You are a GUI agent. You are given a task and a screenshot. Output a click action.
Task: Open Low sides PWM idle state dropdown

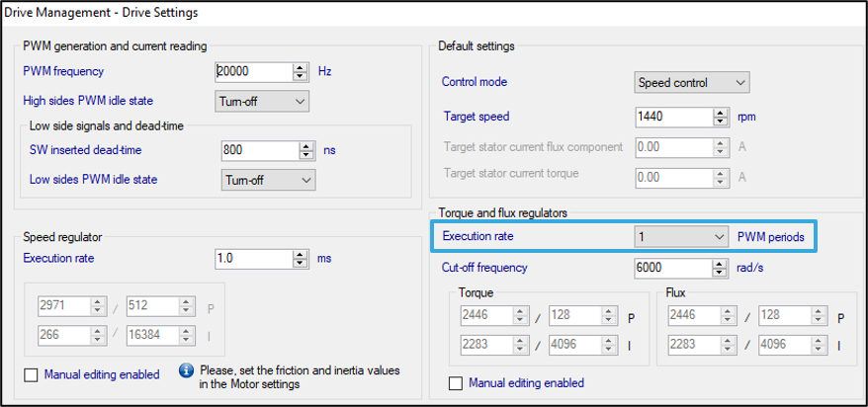[x=269, y=180]
